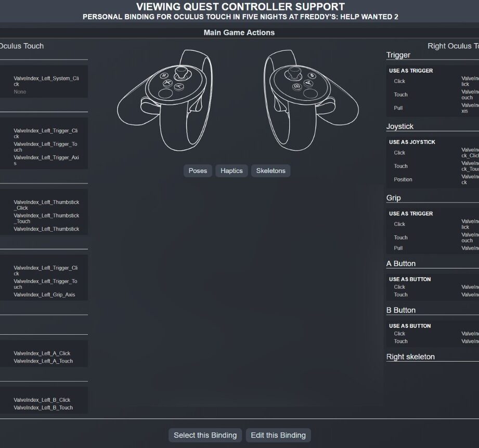Select USE AS JOYSTICK mode label
Screen dimensions: 479x448
(412, 142)
